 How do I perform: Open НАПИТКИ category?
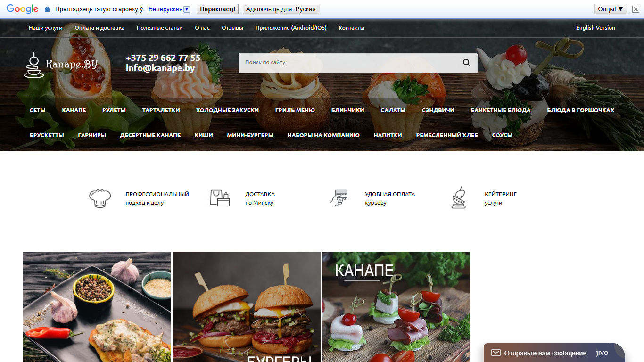388,135
